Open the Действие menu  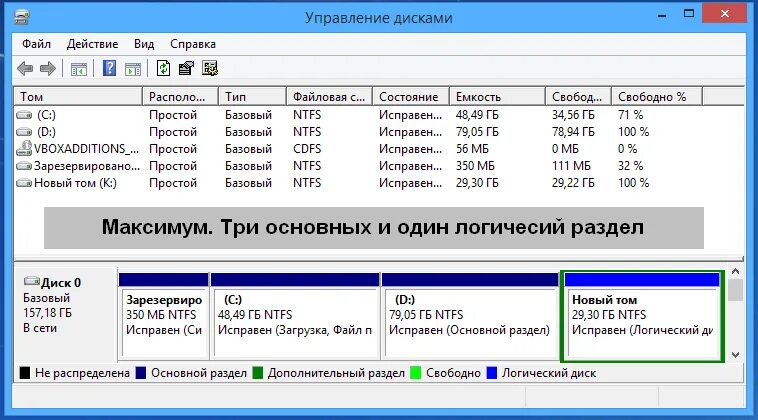click(x=92, y=44)
